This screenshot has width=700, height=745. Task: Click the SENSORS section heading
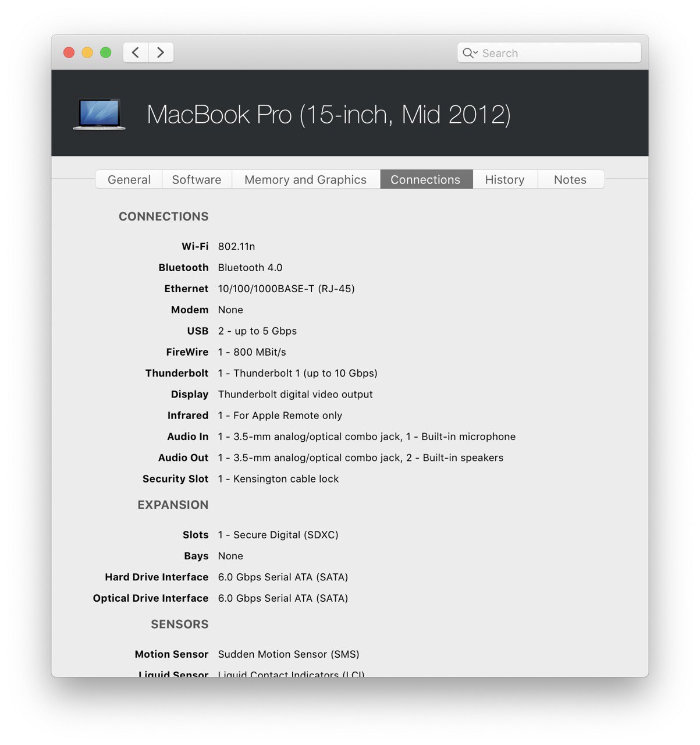pos(180,625)
